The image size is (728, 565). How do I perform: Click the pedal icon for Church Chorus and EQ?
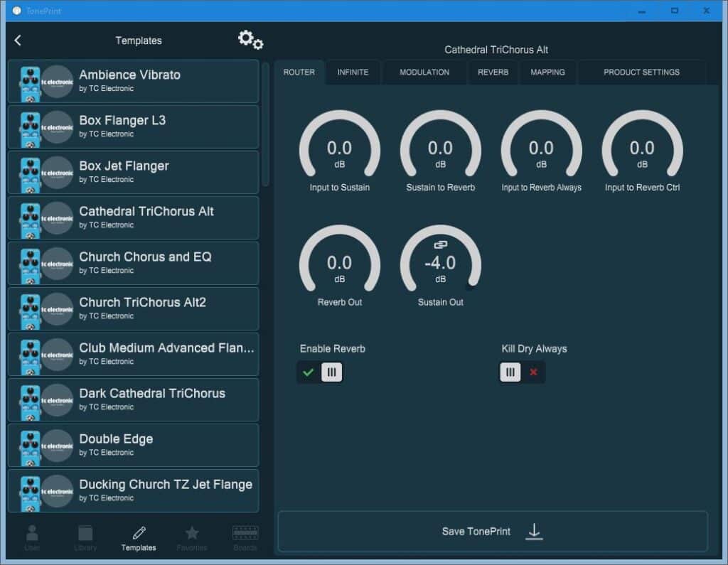pos(31,266)
